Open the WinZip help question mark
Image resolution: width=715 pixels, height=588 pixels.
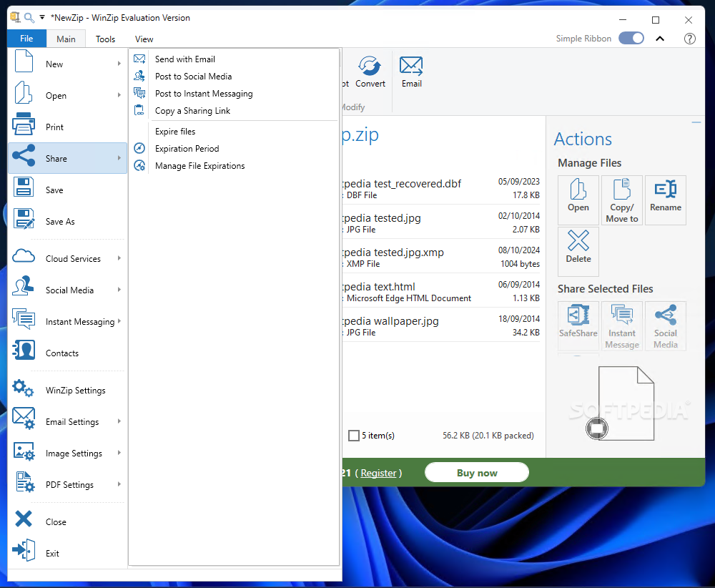click(689, 39)
